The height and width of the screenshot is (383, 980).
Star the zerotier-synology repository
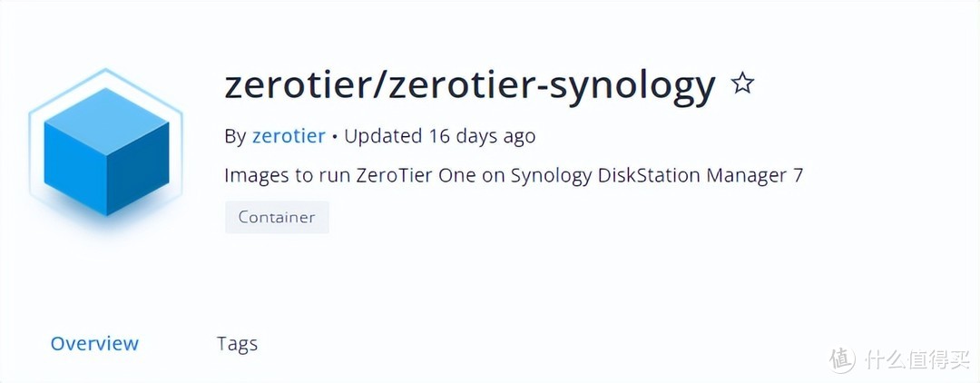click(x=742, y=84)
